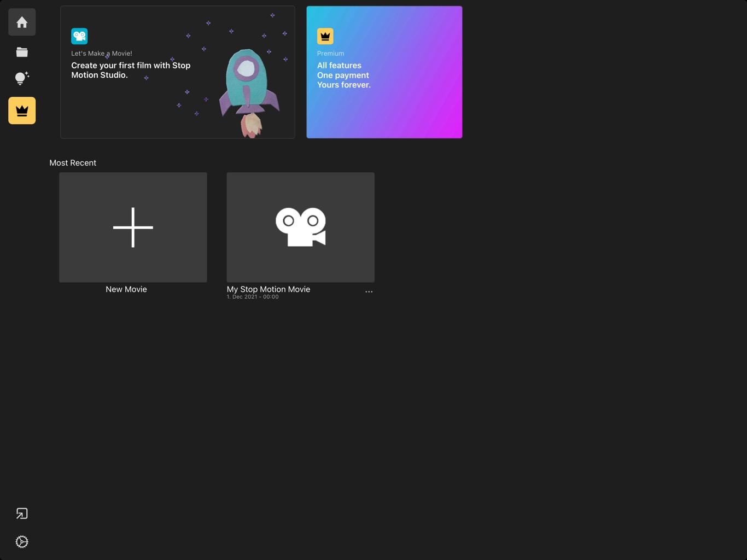The width and height of the screenshot is (747, 560).
Task: Click the "My Stop Motion Movie" title
Action: (269, 289)
